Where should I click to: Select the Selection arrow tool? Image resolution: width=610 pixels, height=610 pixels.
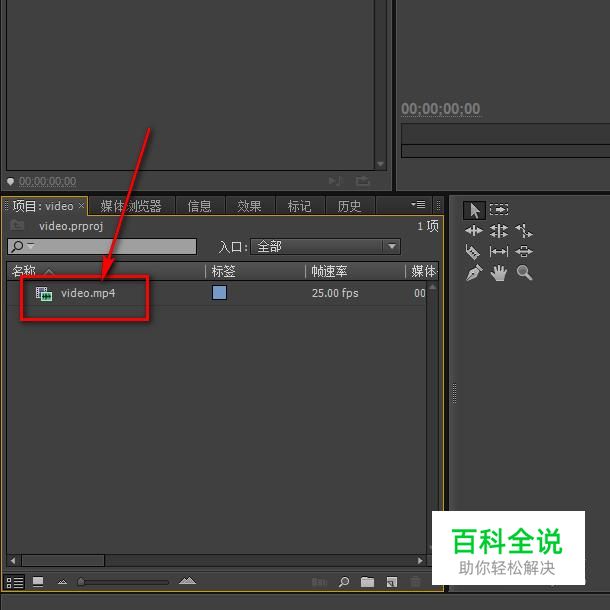pyautogui.click(x=474, y=210)
